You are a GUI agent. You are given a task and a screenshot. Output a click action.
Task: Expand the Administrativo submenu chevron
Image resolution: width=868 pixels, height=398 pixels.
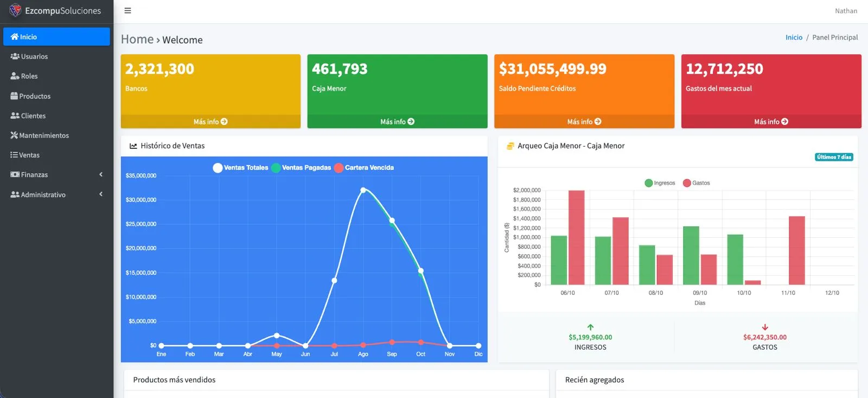pyautogui.click(x=101, y=194)
